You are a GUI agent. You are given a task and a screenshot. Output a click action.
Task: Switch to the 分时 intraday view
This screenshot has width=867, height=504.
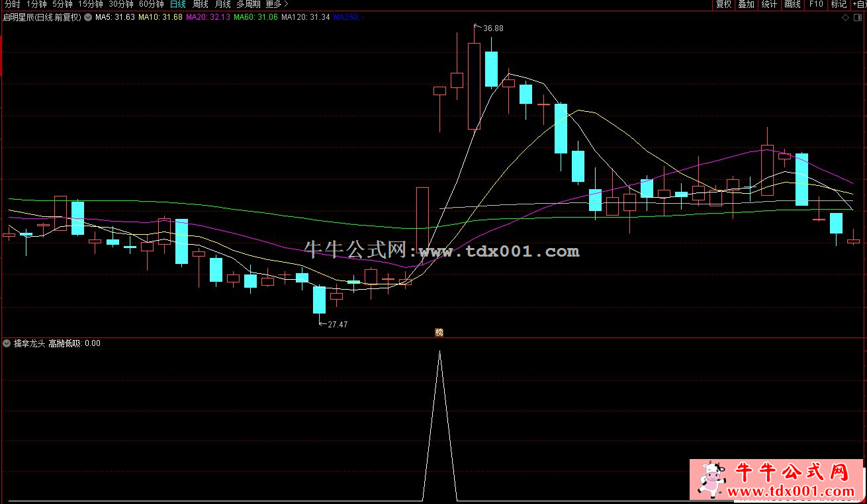pos(11,4)
